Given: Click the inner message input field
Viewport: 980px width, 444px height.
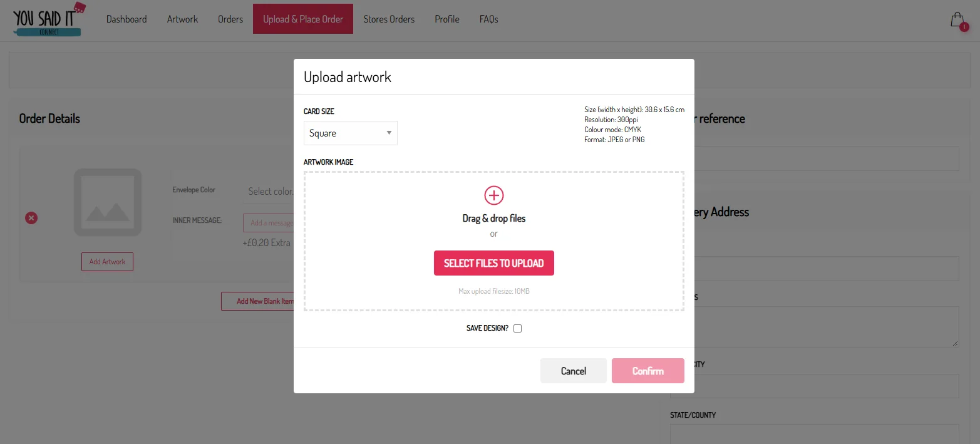Looking at the screenshot, I should (268, 223).
